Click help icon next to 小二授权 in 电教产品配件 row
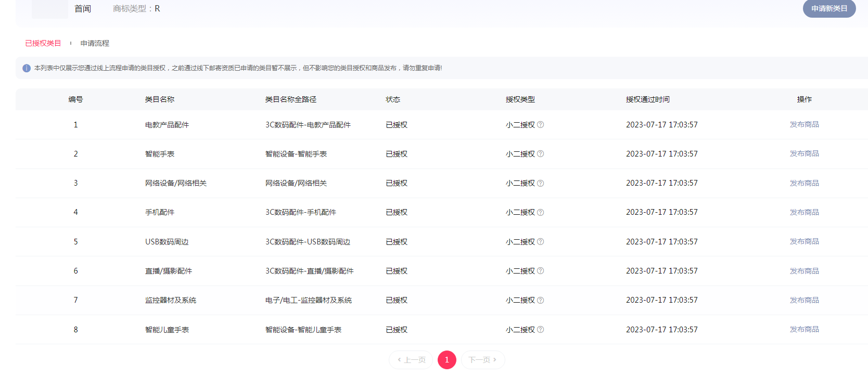Viewport: 868px width, 376px height. (540, 125)
